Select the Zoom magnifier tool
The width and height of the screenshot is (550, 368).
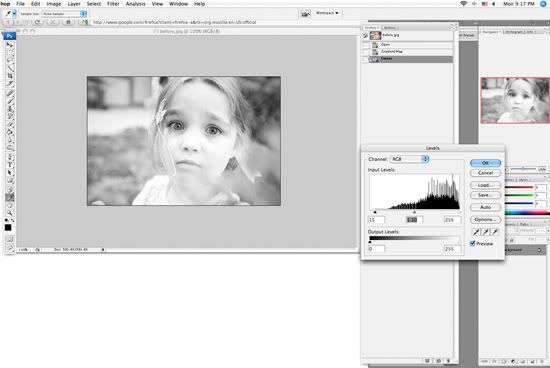(x=10, y=213)
